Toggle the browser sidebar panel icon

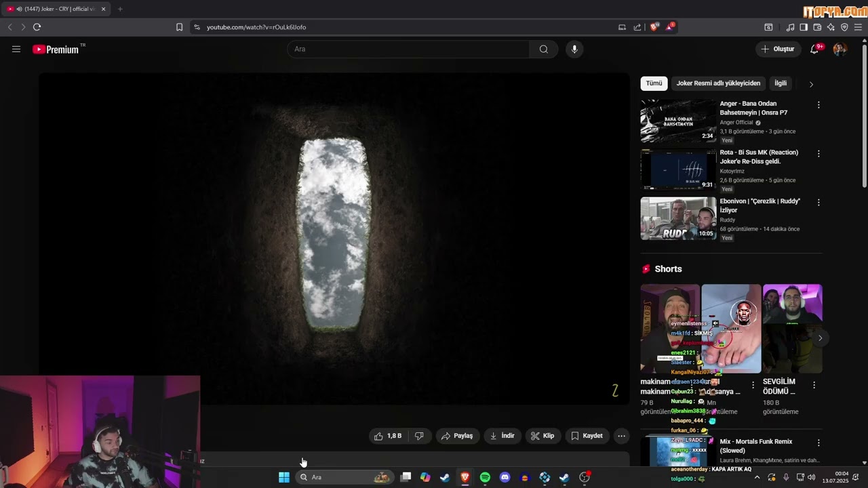804,27
